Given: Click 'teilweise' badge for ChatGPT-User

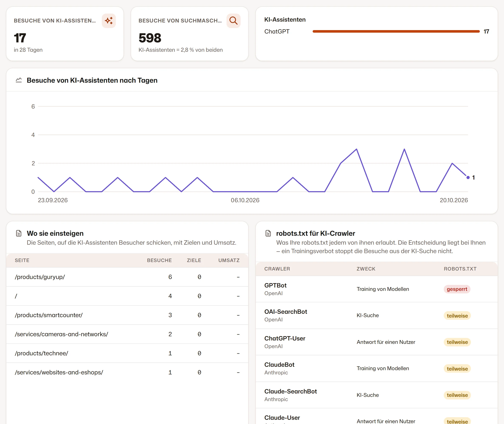Looking at the screenshot, I should [x=457, y=342].
